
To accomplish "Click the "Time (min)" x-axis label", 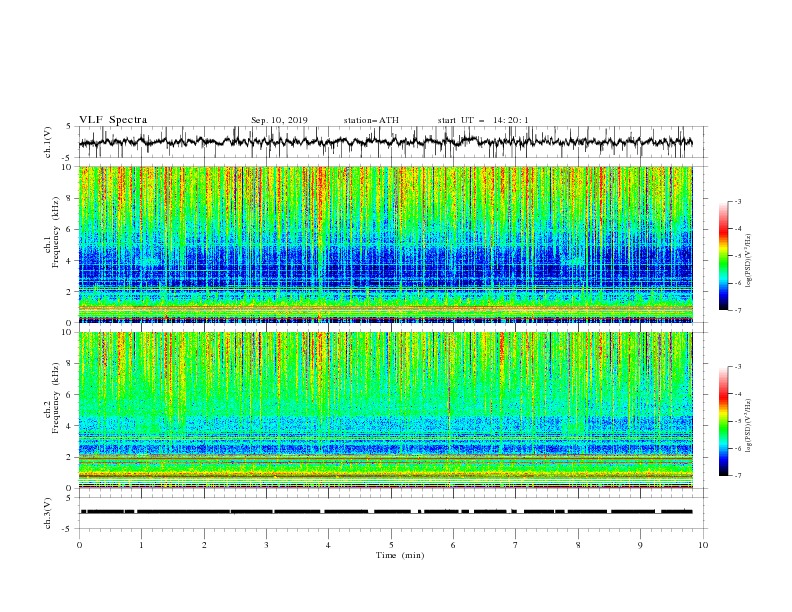I will tap(400, 555).
